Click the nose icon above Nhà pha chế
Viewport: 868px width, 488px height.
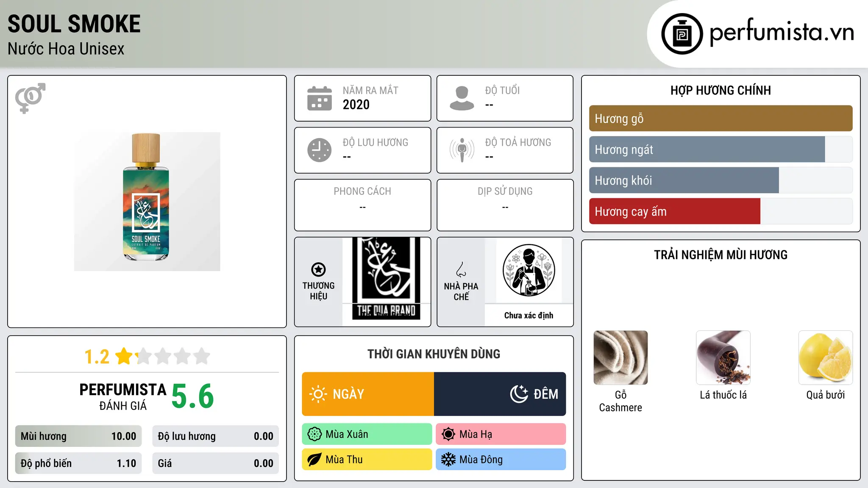(461, 269)
